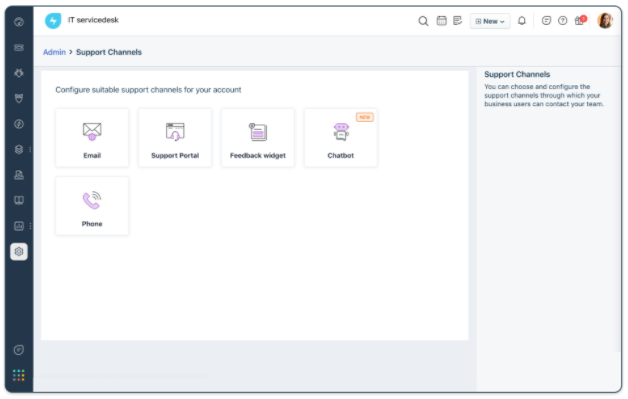Open the Email channel card

click(x=92, y=138)
